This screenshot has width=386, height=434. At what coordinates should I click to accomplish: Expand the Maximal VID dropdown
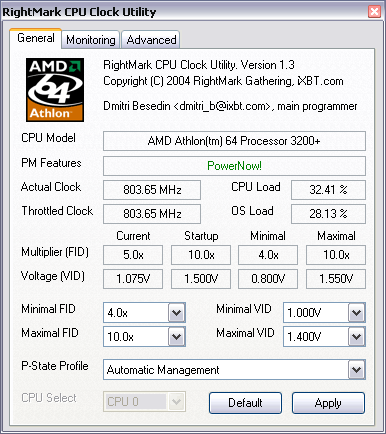pos(356,337)
